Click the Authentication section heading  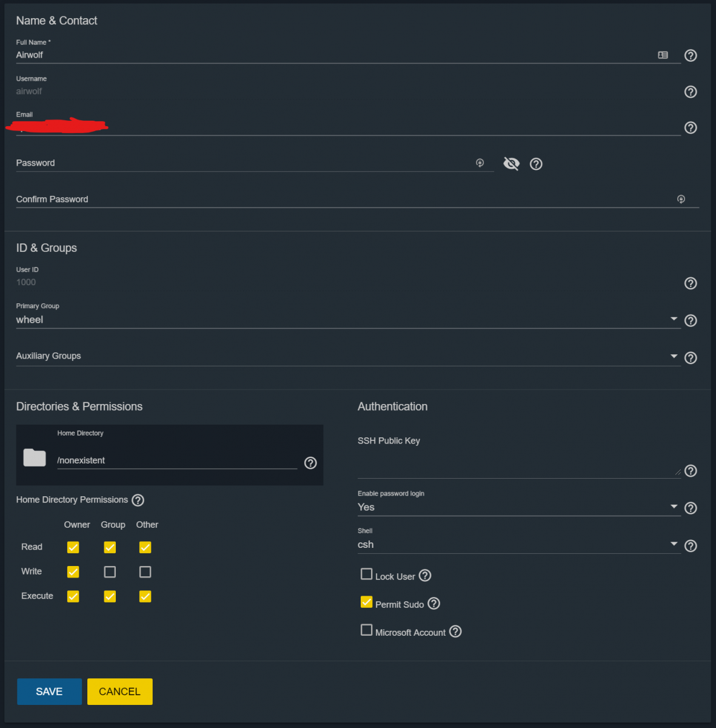392,406
